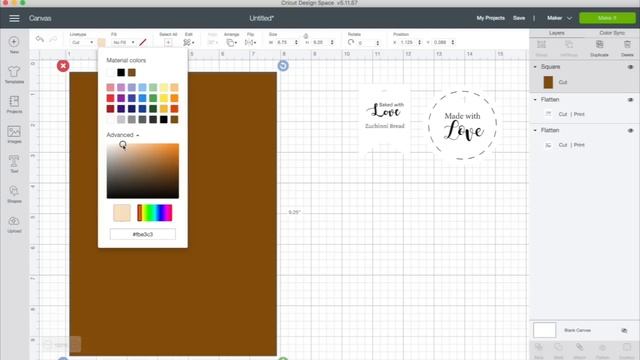Select the Made with Love circle design
Viewport: 640px width, 360px height.
click(x=462, y=125)
